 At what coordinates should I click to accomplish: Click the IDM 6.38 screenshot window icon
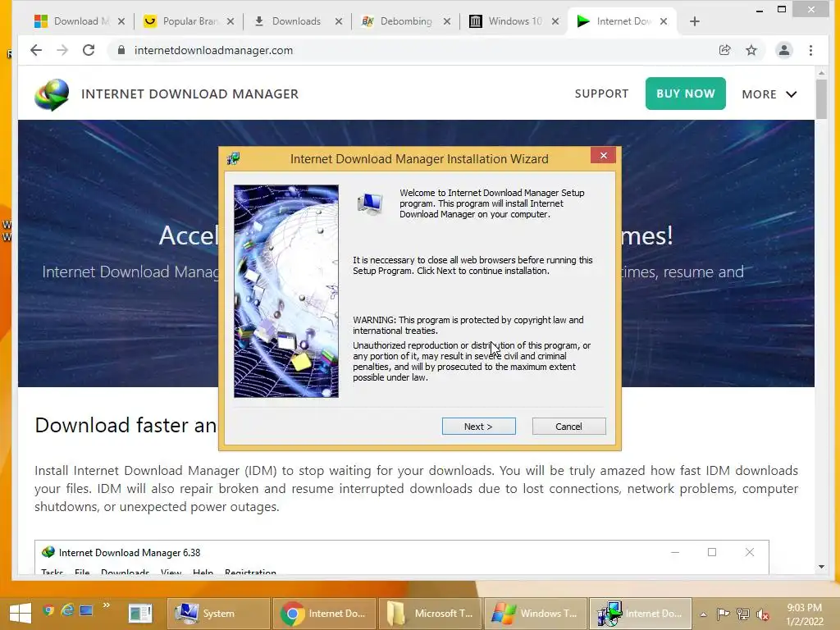[x=48, y=552]
